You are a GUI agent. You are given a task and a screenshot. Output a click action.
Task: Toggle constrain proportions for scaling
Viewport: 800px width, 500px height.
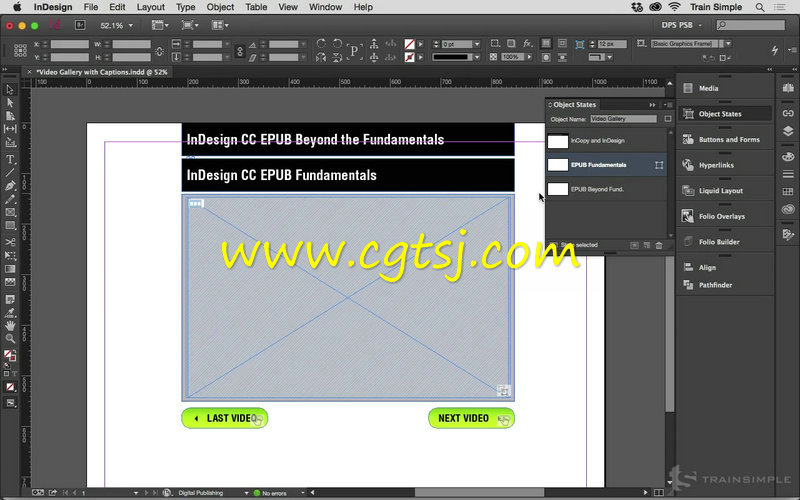click(x=240, y=51)
